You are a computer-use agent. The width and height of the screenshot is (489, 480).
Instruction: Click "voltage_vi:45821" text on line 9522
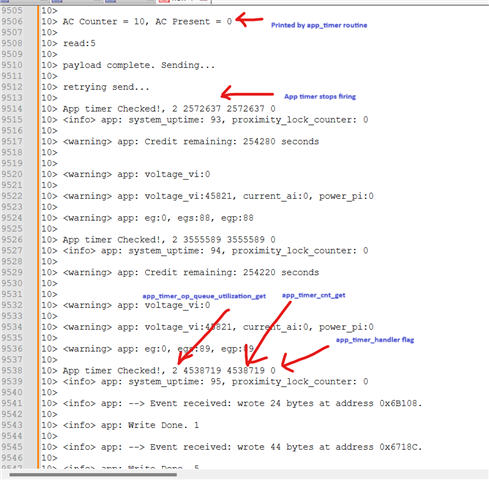(188, 196)
